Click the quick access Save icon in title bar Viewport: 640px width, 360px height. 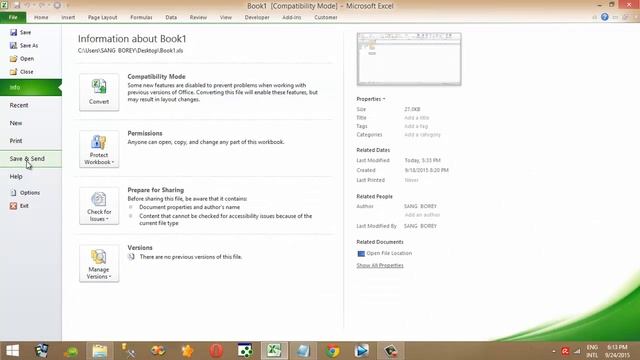17,5
